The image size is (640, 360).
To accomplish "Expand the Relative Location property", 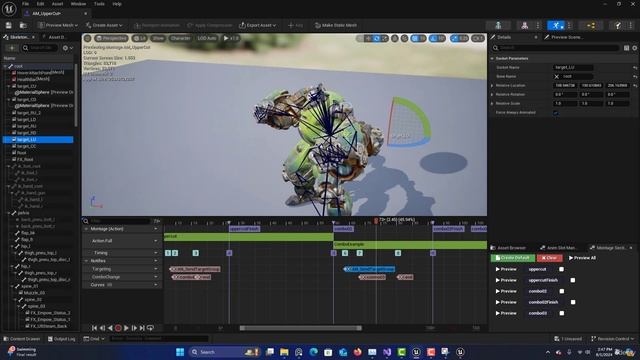I will point(492,86).
